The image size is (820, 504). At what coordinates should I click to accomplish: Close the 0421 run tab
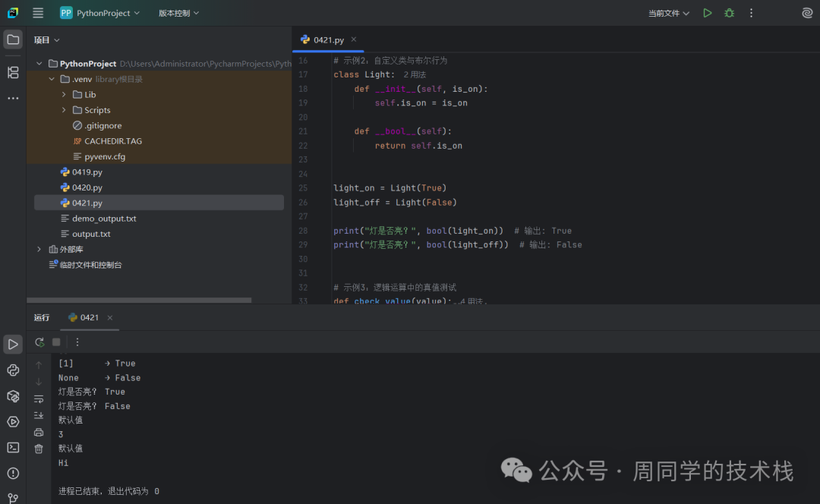tap(110, 318)
